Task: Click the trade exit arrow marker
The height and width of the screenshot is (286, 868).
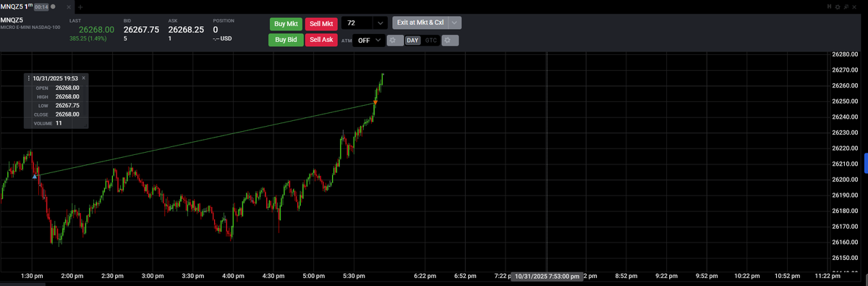Action: (x=375, y=103)
